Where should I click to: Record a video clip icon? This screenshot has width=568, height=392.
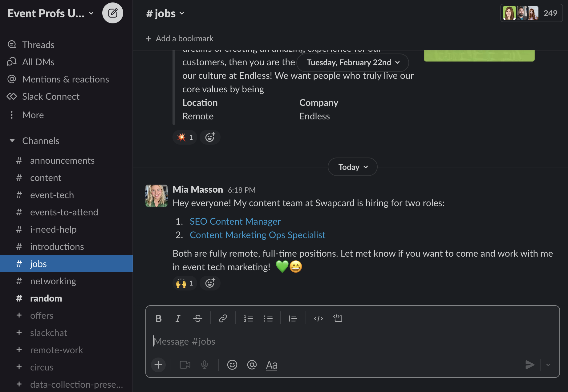coord(185,365)
